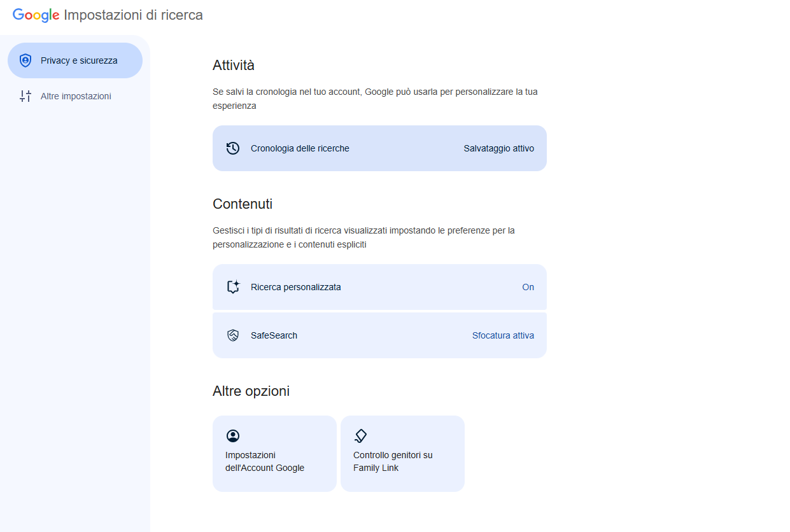The height and width of the screenshot is (532, 790).
Task: Open Controllo genitori su Family Link card
Action: click(402, 454)
